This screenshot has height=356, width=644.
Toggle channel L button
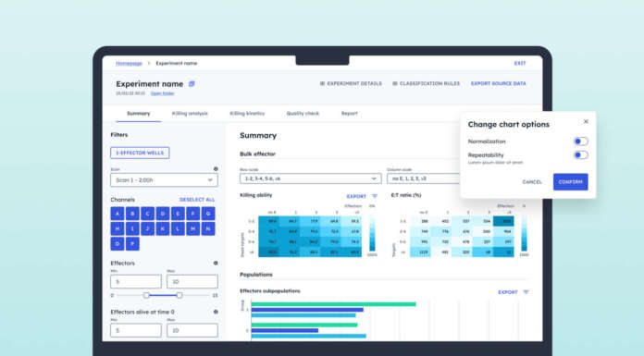click(178, 228)
